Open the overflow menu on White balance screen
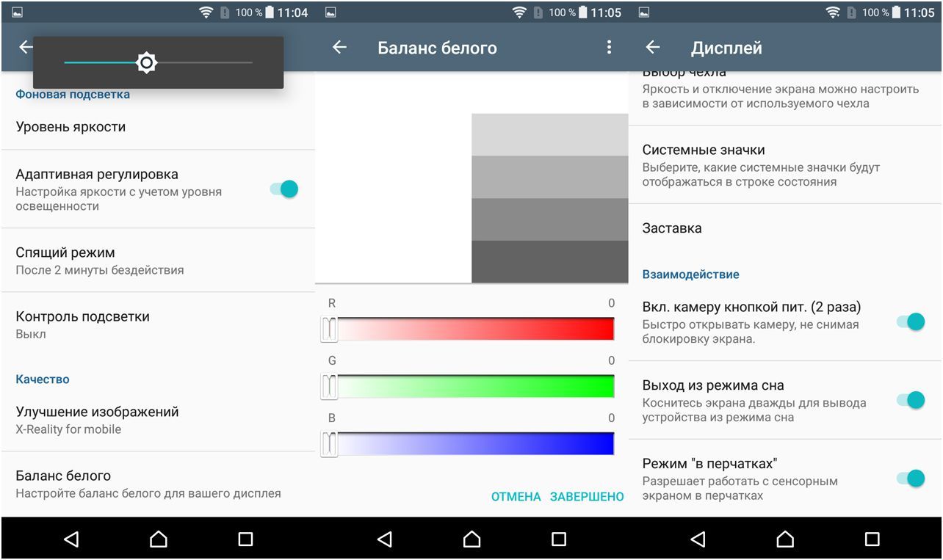 pos(609,47)
